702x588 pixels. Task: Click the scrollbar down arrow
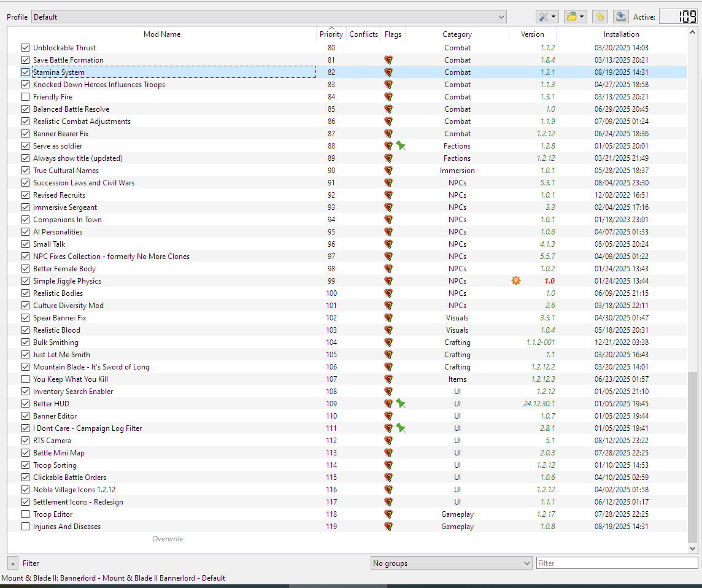click(x=692, y=547)
